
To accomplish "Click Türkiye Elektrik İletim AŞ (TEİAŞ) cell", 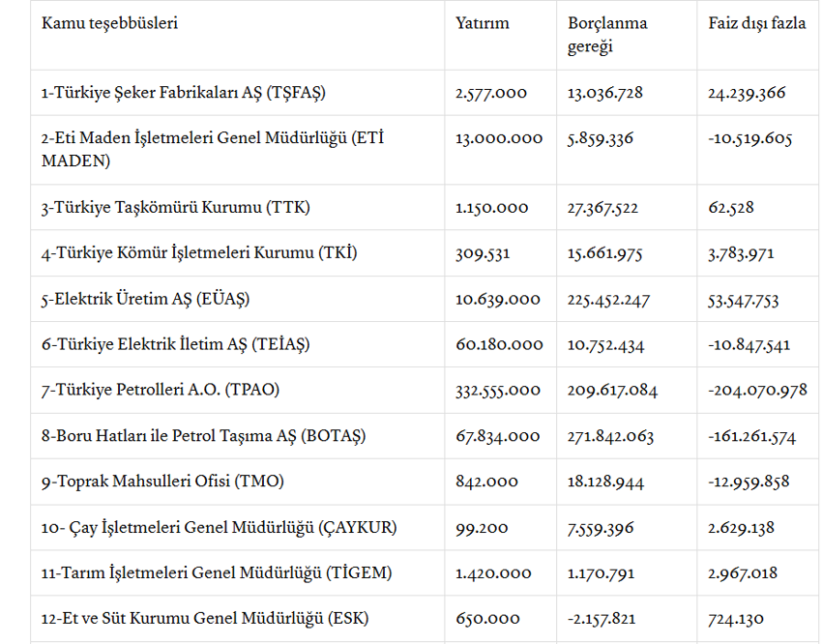I will point(176,345).
